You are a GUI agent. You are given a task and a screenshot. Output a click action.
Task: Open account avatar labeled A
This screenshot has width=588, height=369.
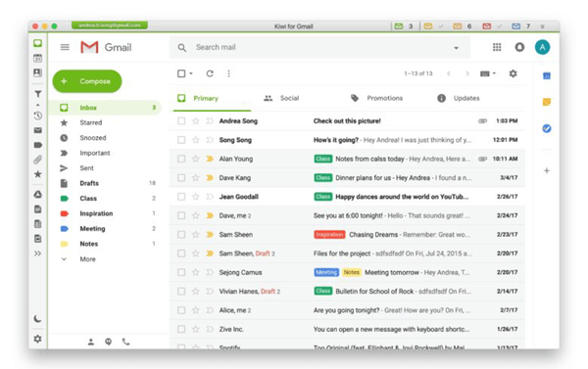coord(542,47)
